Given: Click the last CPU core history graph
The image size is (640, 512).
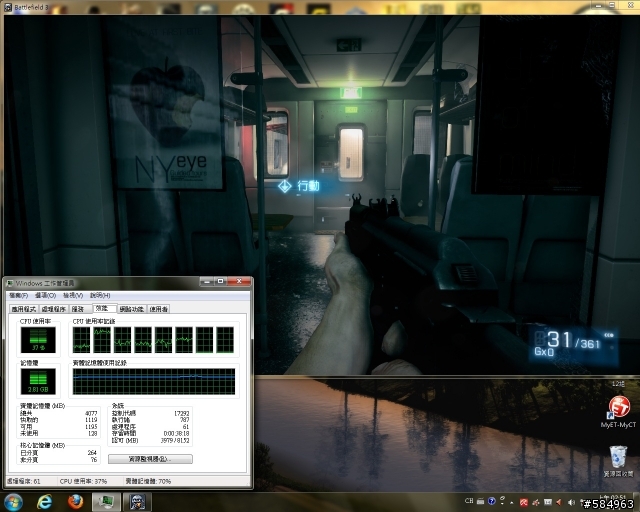Looking at the screenshot, I should point(225,340).
